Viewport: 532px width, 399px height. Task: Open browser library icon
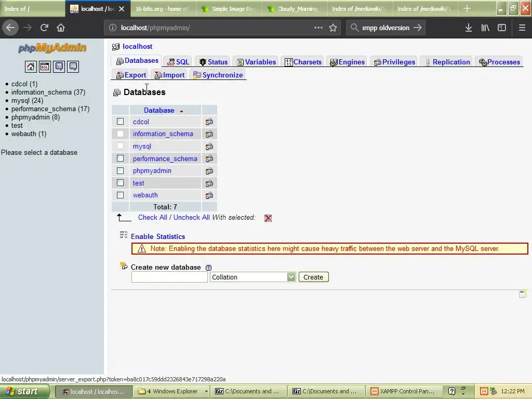[x=485, y=28]
